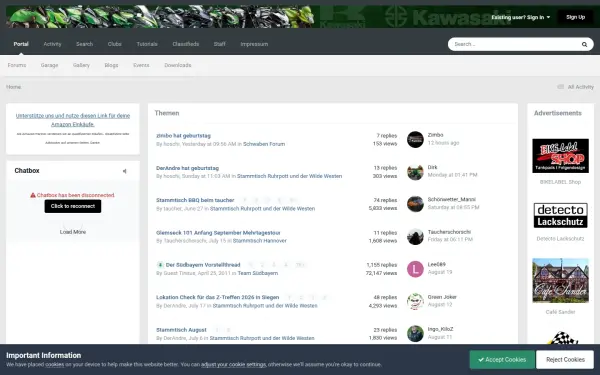Open Green Joker username link

coord(442,297)
